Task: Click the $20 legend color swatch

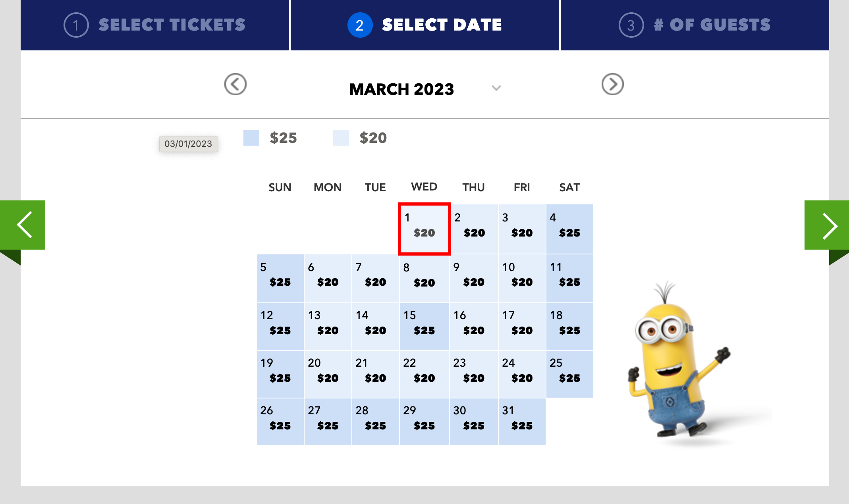Action: tap(341, 138)
